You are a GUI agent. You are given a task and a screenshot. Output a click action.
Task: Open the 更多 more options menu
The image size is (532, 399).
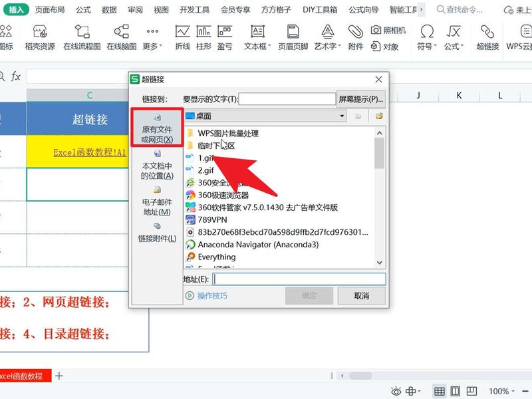click(x=152, y=37)
